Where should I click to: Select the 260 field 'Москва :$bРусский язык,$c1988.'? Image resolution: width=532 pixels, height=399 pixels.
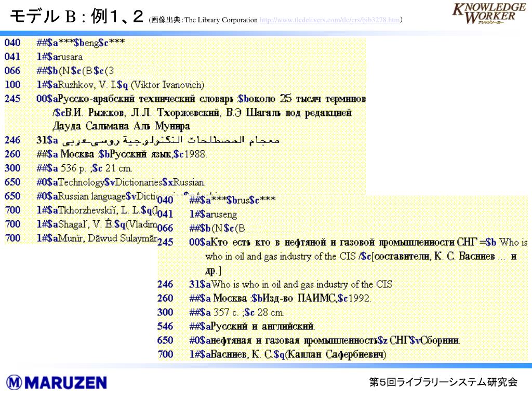pos(122,154)
